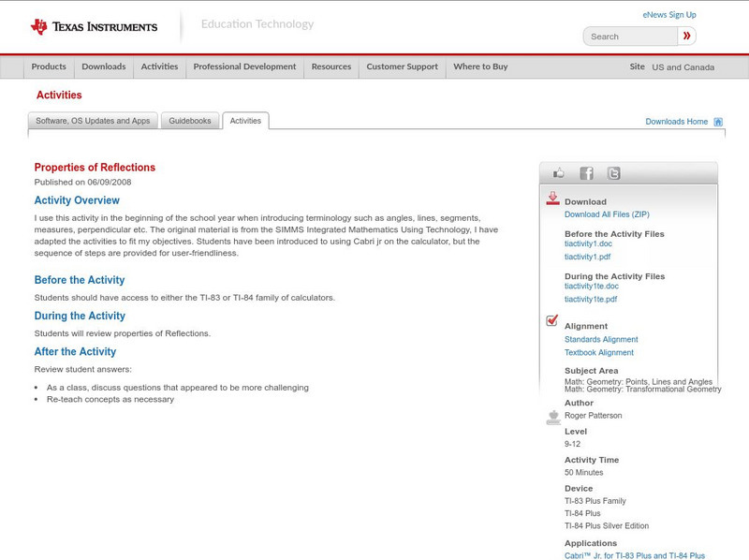The width and height of the screenshot is (749, 560).
Task: Click the 'Review student answers:' text
Action: pyautogui.click(x=82, y=369)
